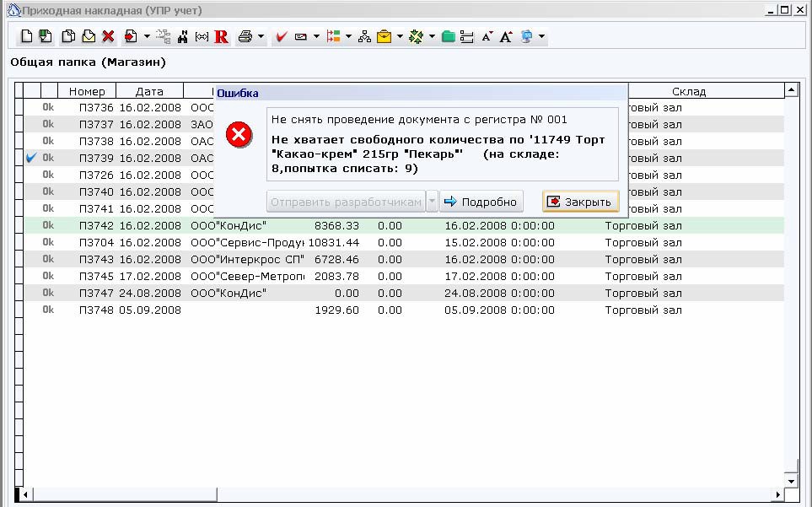Screen dimensions: 812x507
Task: Click the binoculars search icon
Action: [182, 36]
